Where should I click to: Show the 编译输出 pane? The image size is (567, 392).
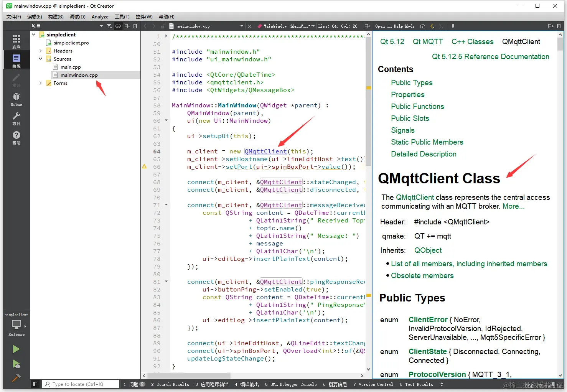pos(247,384)
